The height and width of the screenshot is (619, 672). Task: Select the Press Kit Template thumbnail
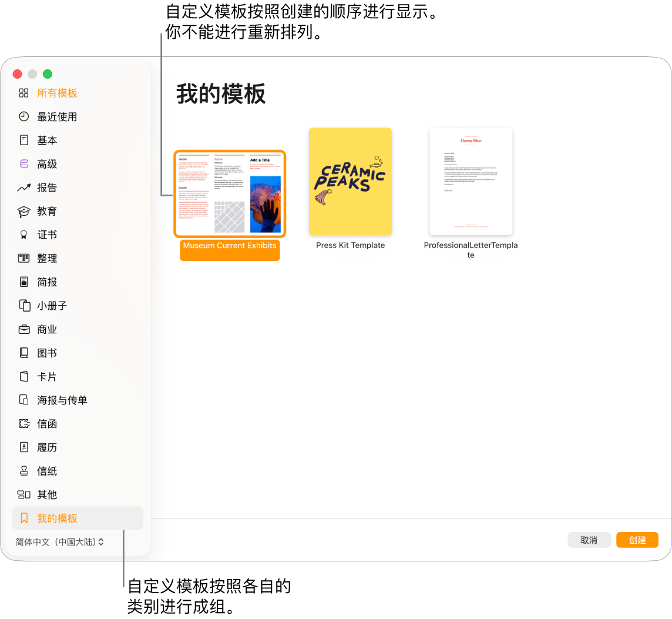click(x=350, y=181)
